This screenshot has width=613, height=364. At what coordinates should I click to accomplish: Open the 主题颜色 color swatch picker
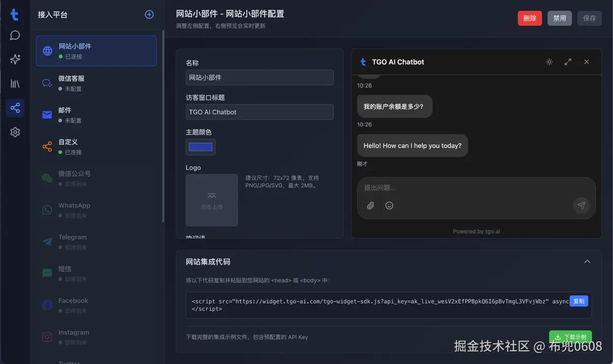tap(200, 146)
